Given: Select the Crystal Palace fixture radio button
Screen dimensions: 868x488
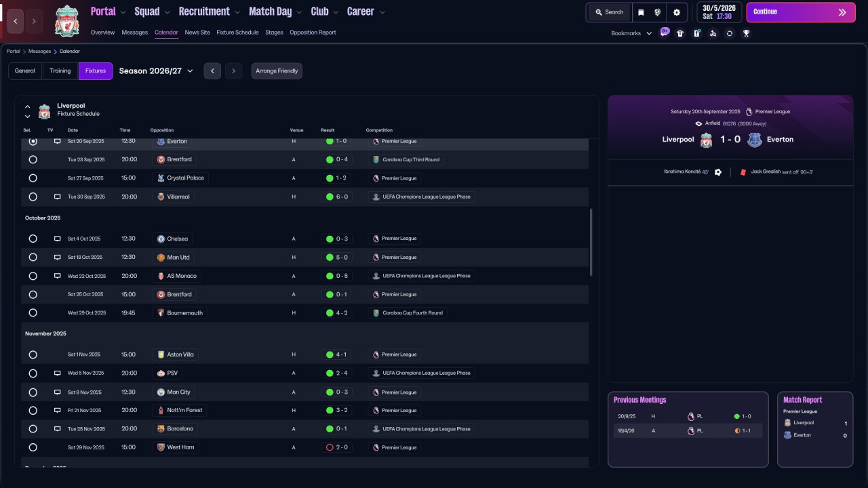Looking at the screenshot, I should pos(33,178).
